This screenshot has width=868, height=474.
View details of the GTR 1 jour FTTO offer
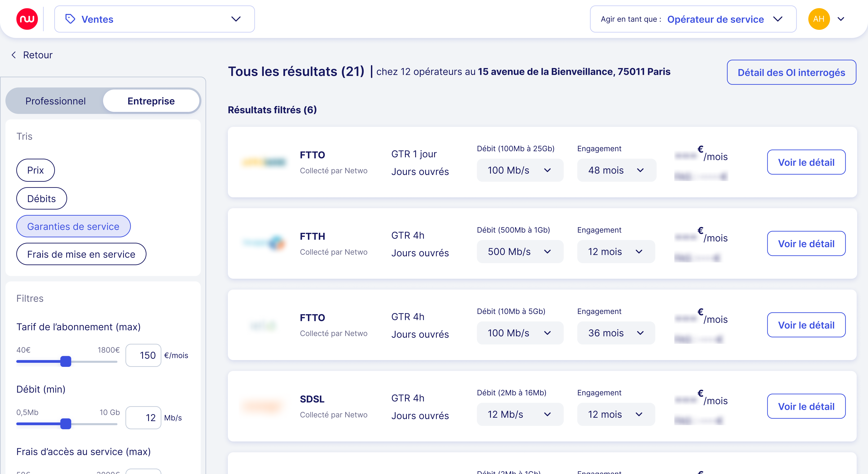coord(806,162)
